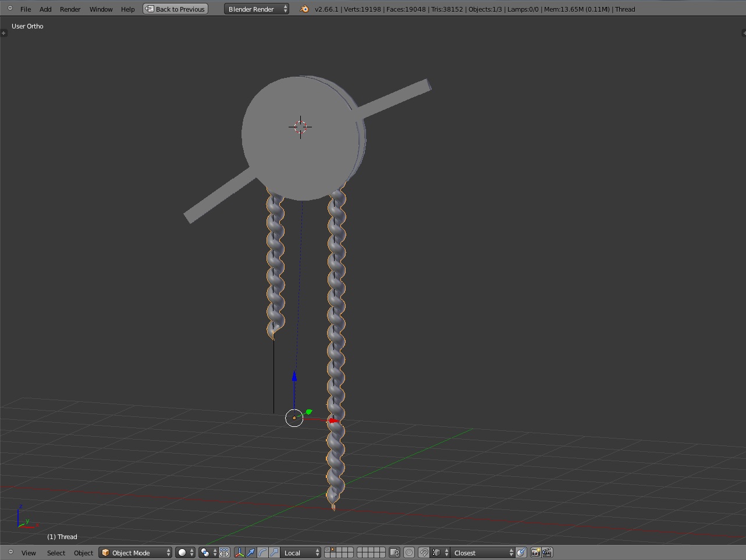Select the Scale manipulator icon
Screen dimensions: 746x560
click(273, 552)
